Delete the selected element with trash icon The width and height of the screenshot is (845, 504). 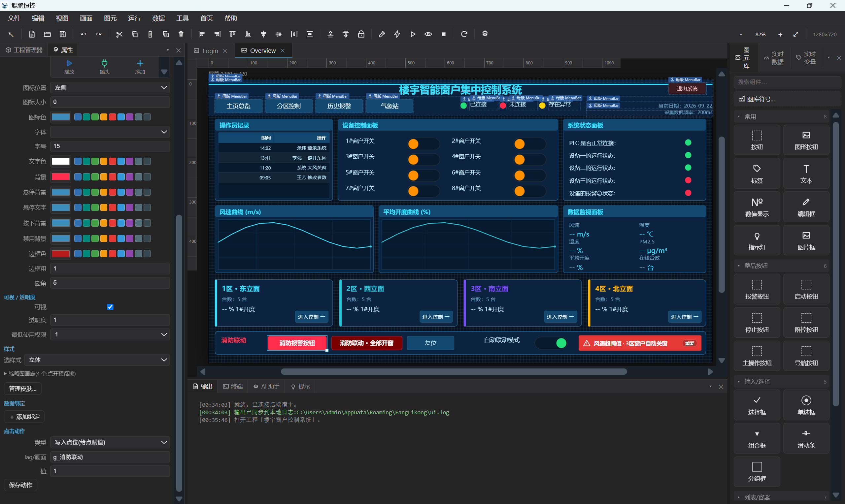[x=181, y=34]
